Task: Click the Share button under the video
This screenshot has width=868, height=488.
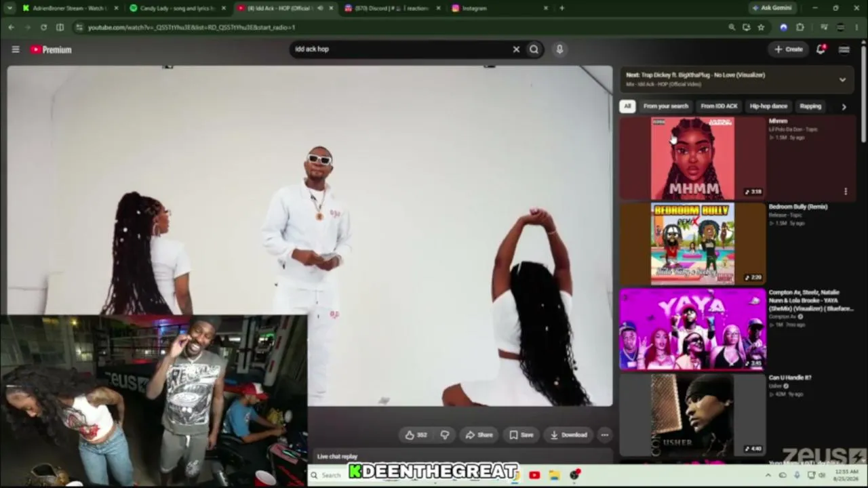Action: point(479,435)
